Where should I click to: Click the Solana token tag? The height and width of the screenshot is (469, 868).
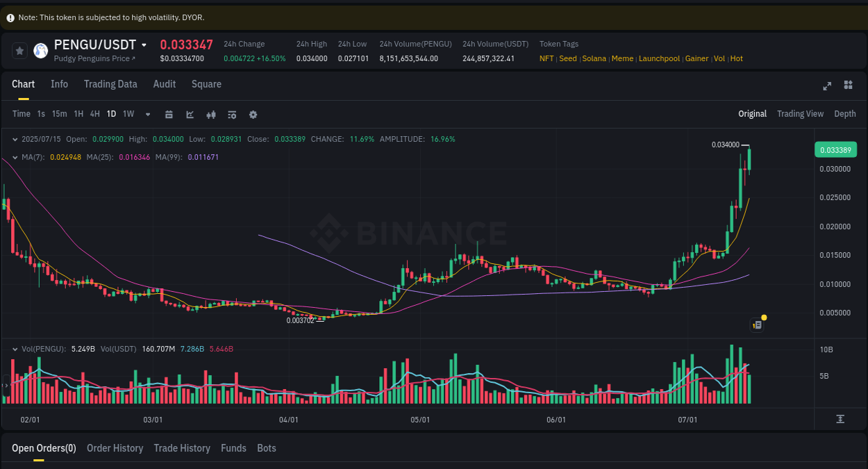point(594,58)
